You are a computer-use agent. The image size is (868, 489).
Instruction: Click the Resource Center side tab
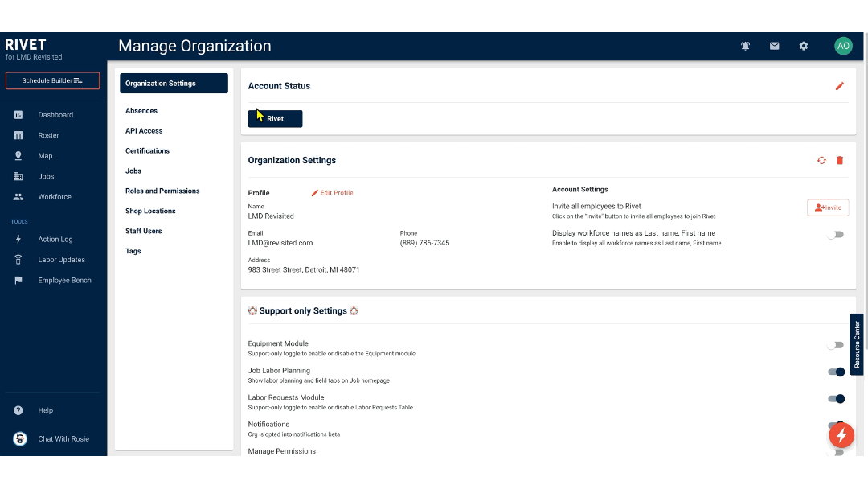coord(857,344)
